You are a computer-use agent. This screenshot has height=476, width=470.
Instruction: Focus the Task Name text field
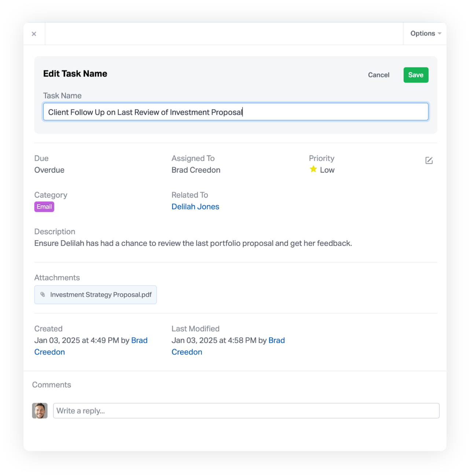(x=236, y=112)
